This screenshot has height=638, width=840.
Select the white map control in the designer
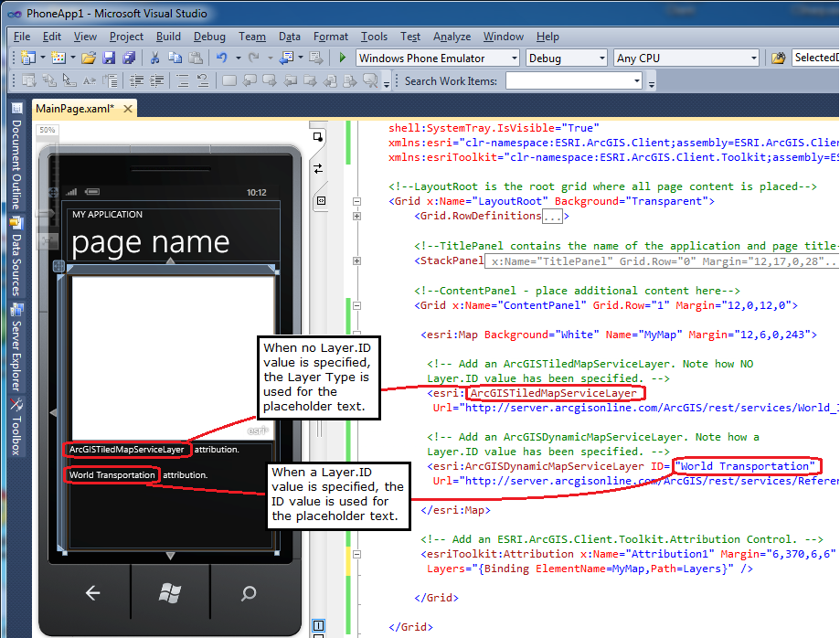[173, 356]
